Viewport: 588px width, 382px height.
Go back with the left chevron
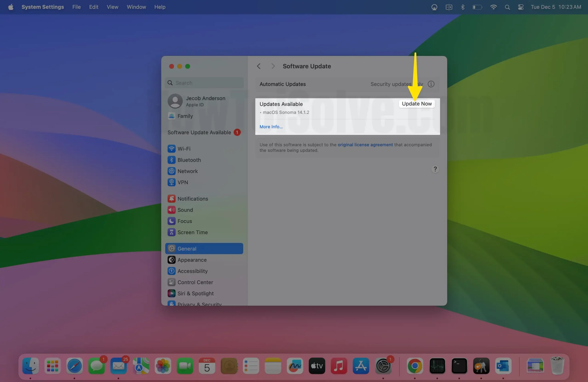click(x=259, y=66)
